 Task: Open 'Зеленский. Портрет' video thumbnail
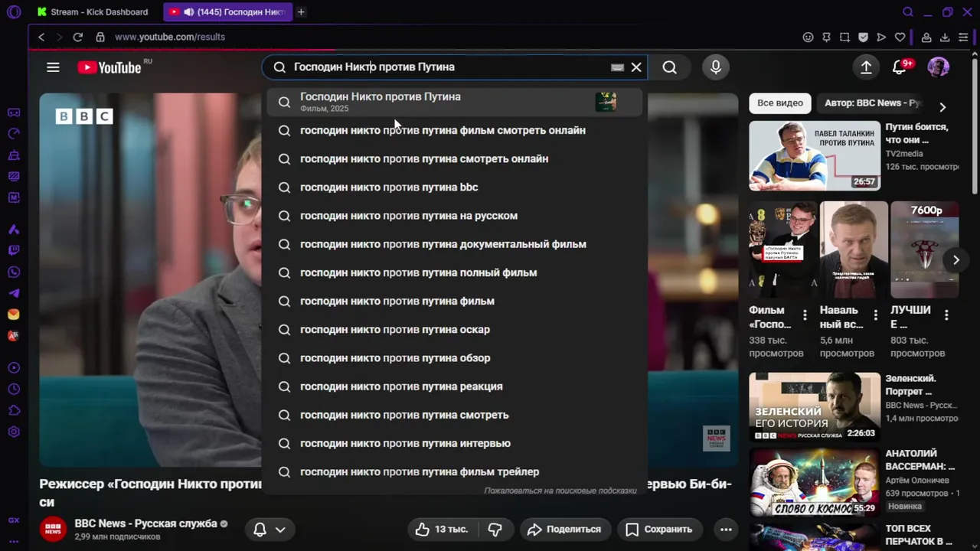[x=815, y=407]
